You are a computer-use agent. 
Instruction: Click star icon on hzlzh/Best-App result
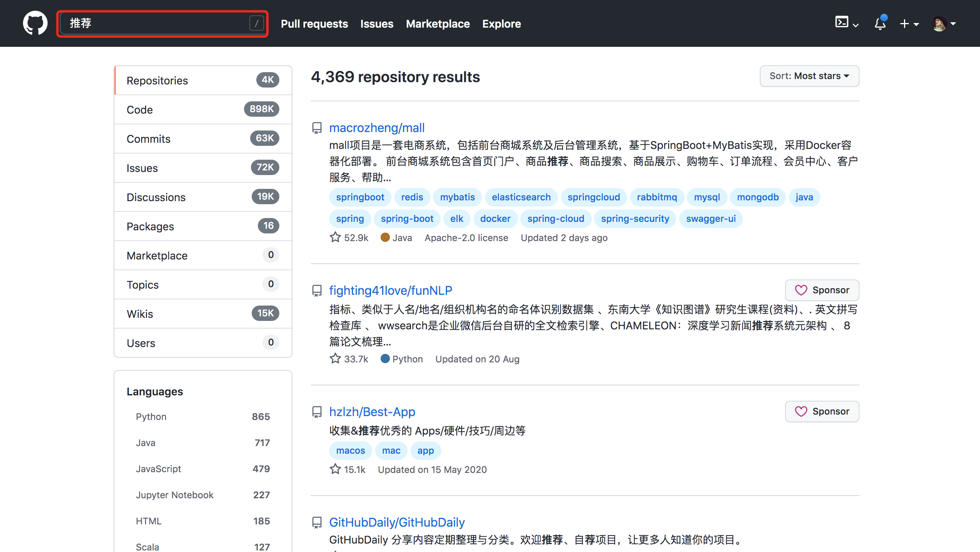tap(335, 469)
